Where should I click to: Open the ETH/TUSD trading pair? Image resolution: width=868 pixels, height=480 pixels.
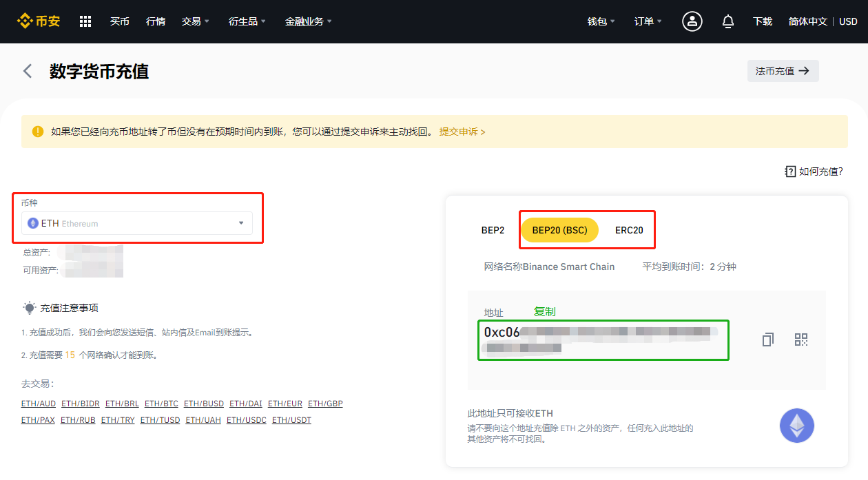coord(161,420)
